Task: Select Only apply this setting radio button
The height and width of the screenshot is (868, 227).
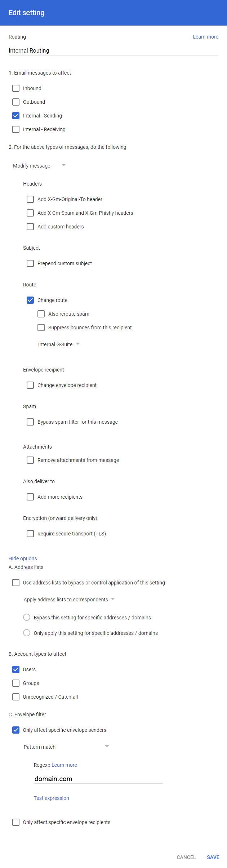Action: click(27, 633)
